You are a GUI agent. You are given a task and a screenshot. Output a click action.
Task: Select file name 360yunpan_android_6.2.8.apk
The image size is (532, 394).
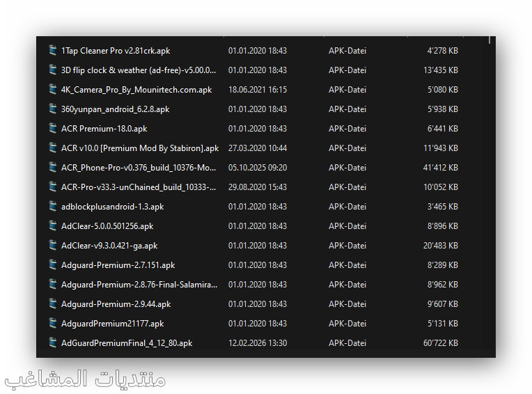coord(115,109)
